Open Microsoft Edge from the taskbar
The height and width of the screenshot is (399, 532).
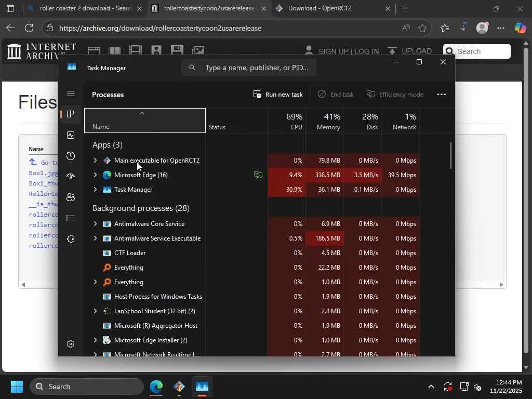click(156, 387)
